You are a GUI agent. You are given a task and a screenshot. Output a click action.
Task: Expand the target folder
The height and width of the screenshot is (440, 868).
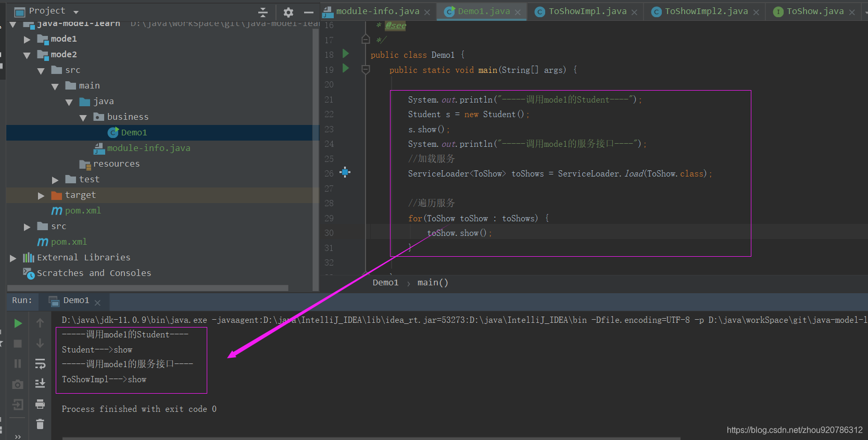41,196
